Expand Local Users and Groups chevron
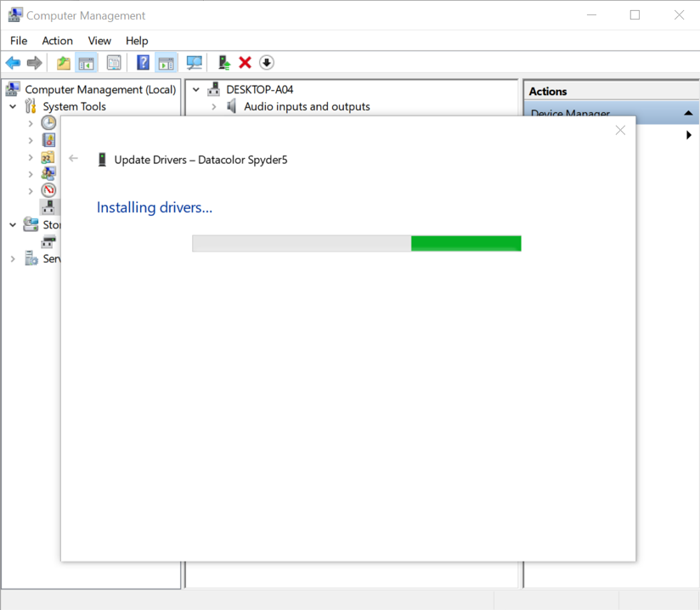This screenshot has height=610, width=700. 31,175
